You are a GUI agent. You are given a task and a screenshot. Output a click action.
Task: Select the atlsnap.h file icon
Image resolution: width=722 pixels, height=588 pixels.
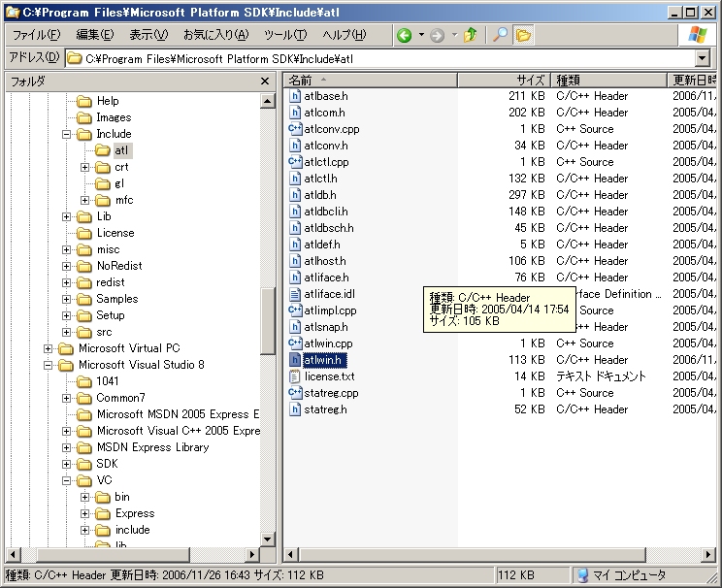click(295, 327)
